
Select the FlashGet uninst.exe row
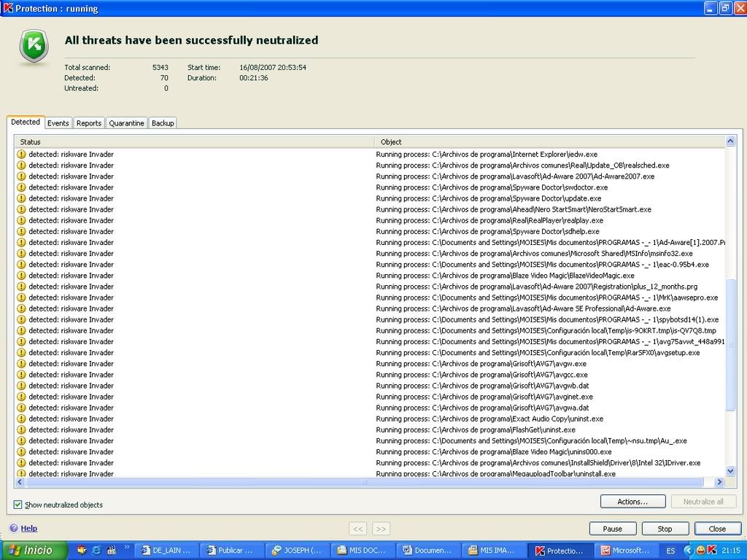pos(370,430)
